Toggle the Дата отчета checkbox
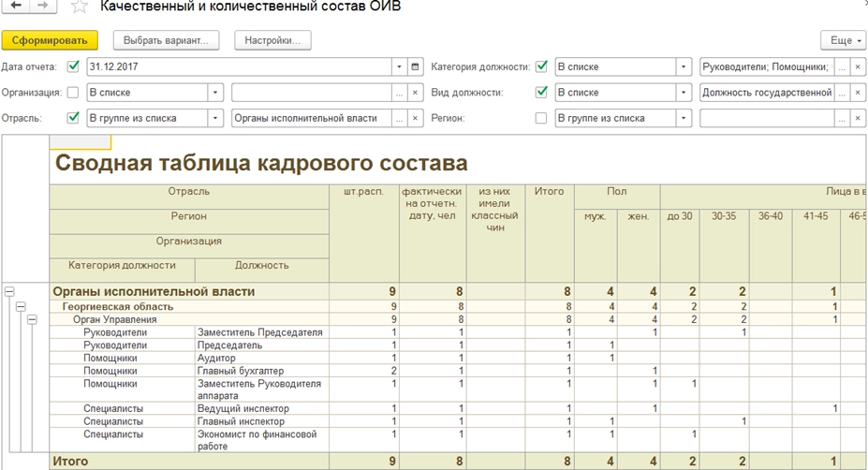The image size is (868, 470). tap(72, 66)
